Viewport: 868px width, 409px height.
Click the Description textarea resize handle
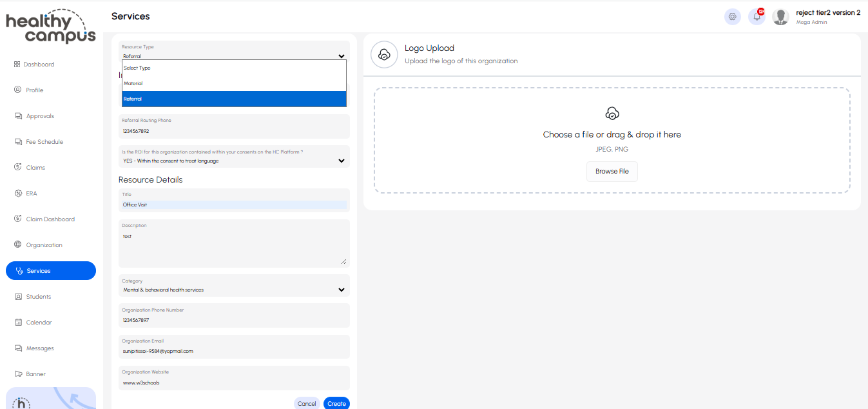tap(343, 261)
